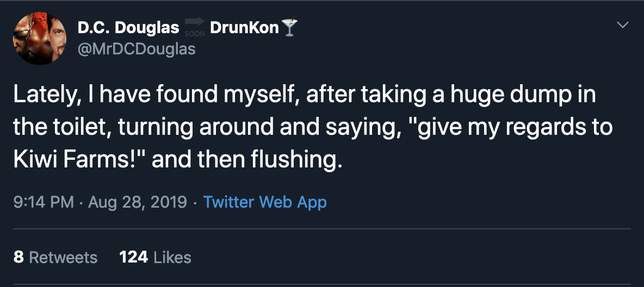Click the 9:14 PM timestamp
644x287 pixels.
(x=44, y=202)
